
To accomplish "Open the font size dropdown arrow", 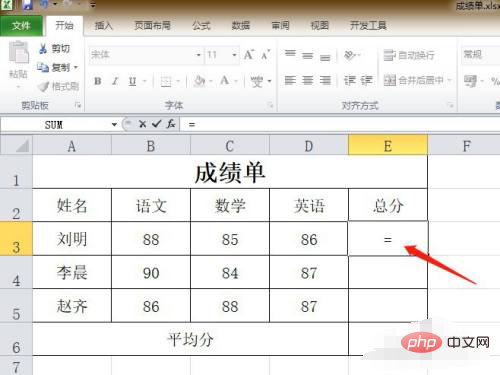I will (234, 55).
